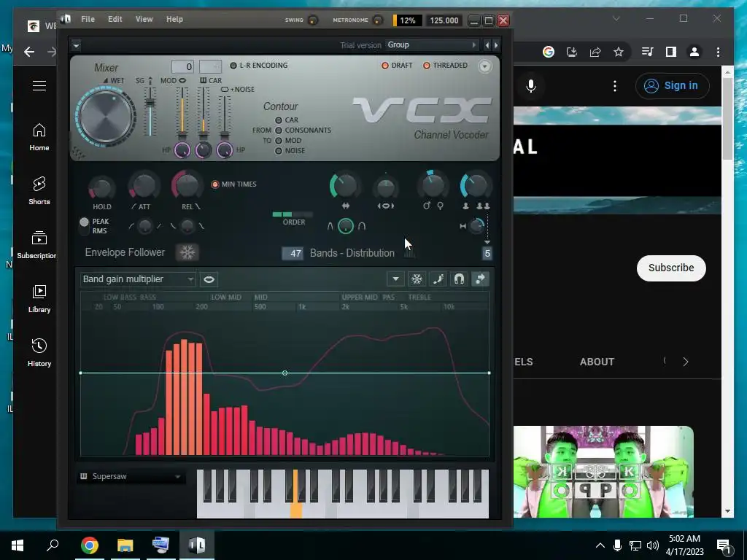The height and width of the screenshot is (560, 747).
Task: Toggle the step editing footprint icon
Action: pyautogui.click(x=438, y=279)
